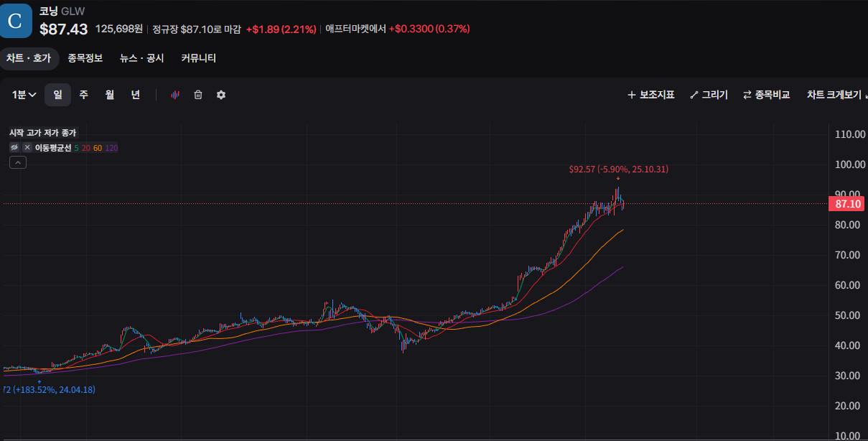Click the 5-day moving average label
This screenshot has height=441, width=868.
(x=77, y=148)
